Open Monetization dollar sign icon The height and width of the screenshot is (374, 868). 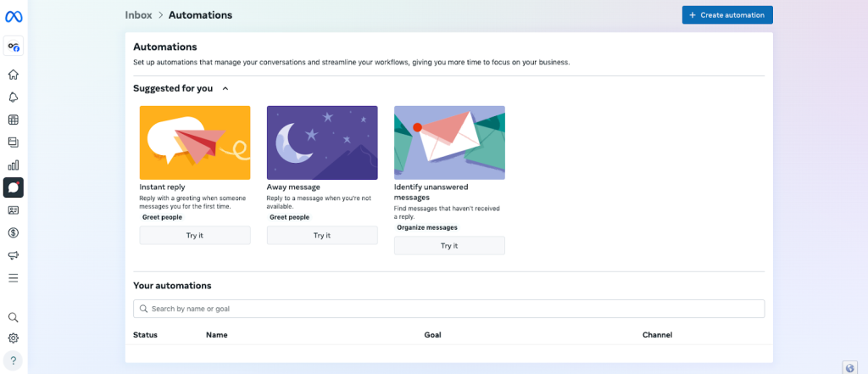click(14, 232)
